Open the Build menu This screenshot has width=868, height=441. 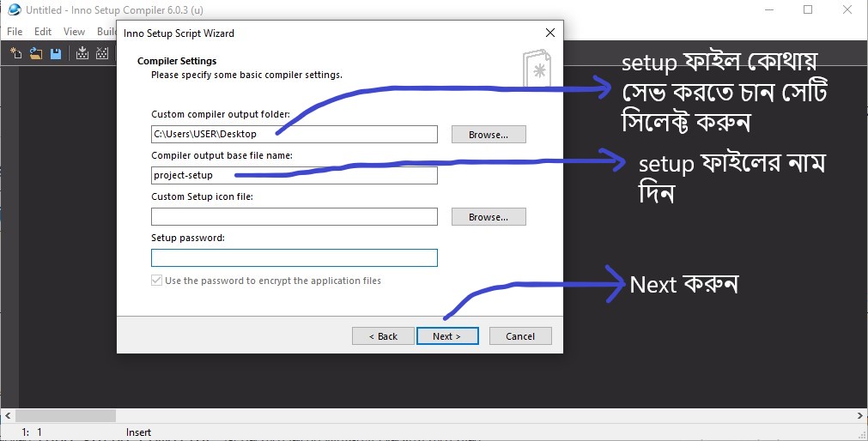coord(106,32)
